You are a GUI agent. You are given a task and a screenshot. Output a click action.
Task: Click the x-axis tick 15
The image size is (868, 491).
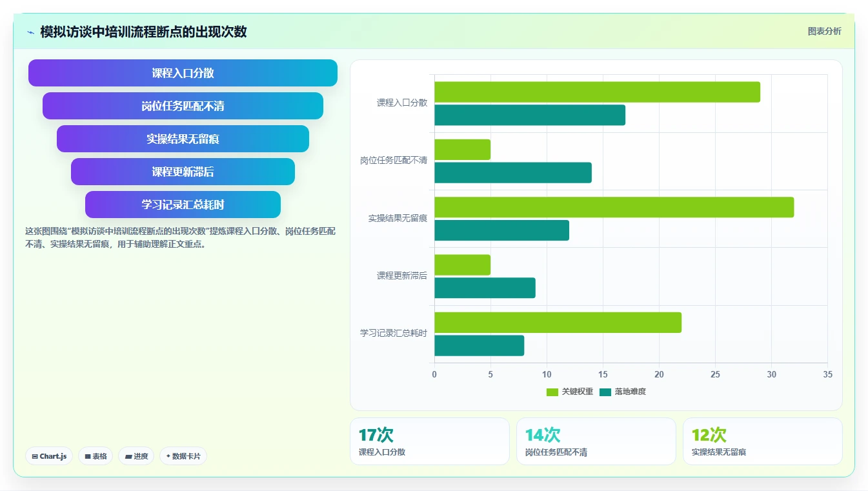pos(603,374)
